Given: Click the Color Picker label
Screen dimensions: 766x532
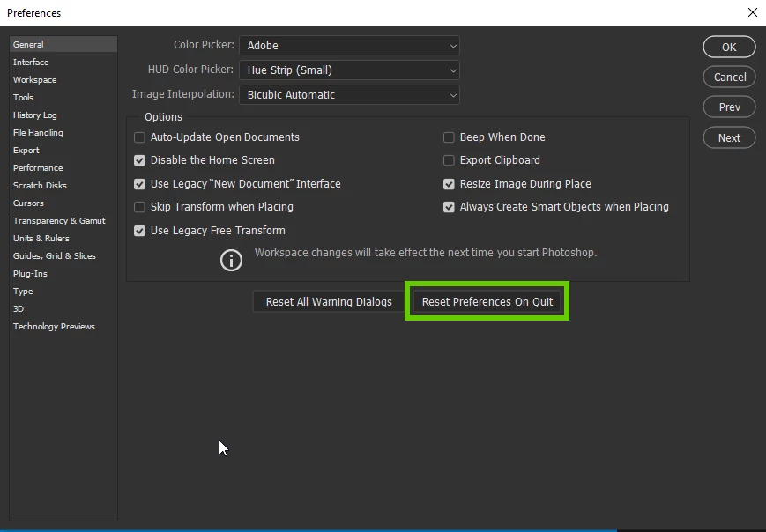Looking at the screenshot, I should (x=204, y=45).
